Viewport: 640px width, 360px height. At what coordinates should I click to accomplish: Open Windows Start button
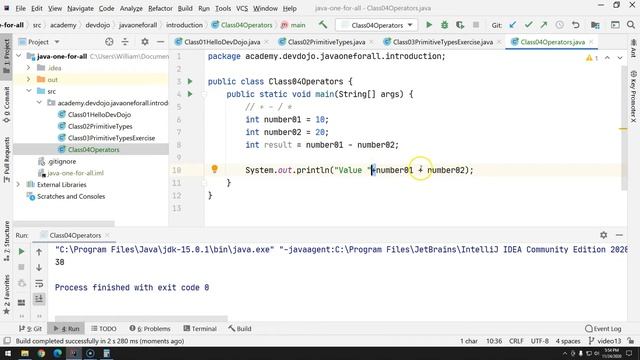click(x=8, y=353)
